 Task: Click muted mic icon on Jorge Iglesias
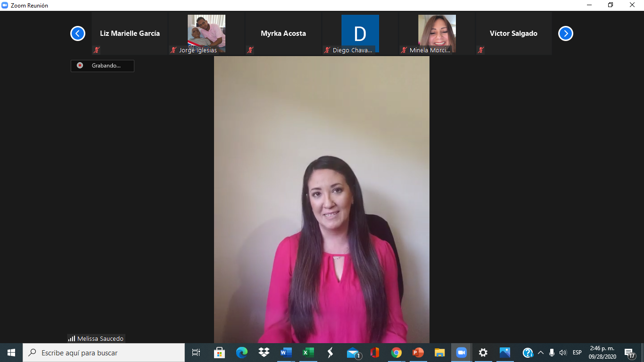point(173,50)
